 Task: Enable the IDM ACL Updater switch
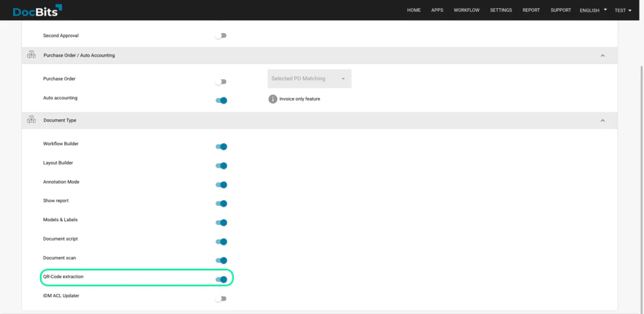(x=221, y=298)
